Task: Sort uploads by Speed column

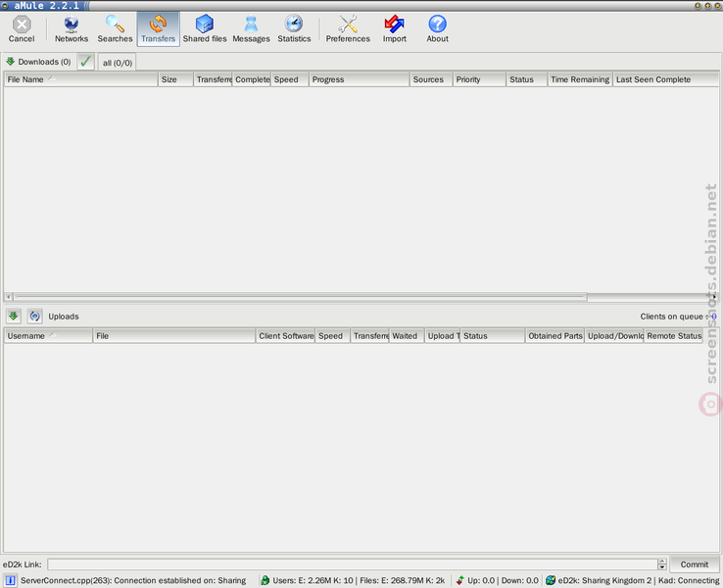Action: pos(332,336)
